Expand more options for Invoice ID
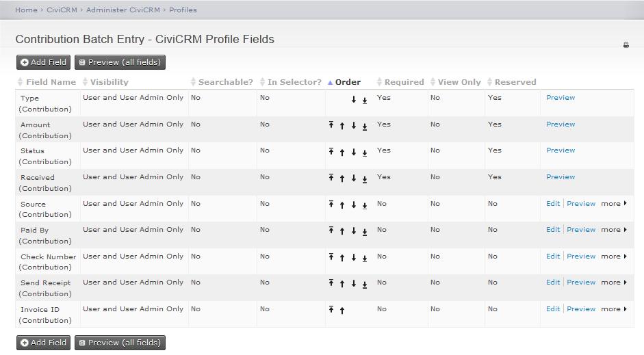Screen dimensions: 644x355 point(613,309)
